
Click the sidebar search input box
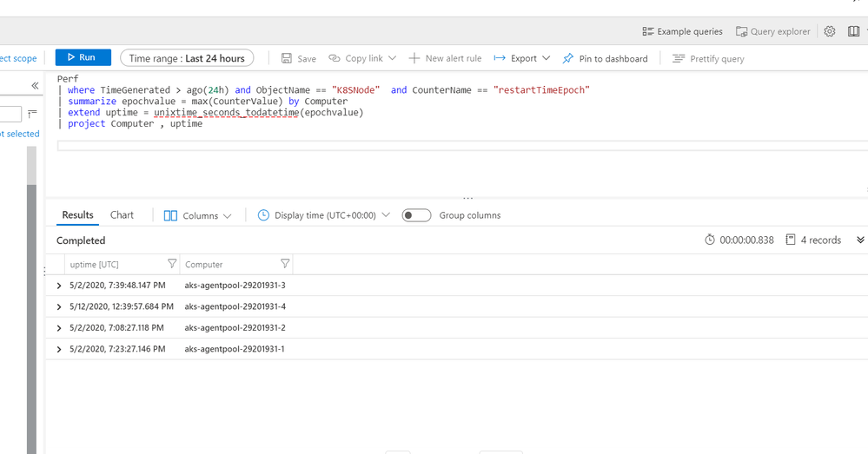pyautogui.click(x=10, y=114)
